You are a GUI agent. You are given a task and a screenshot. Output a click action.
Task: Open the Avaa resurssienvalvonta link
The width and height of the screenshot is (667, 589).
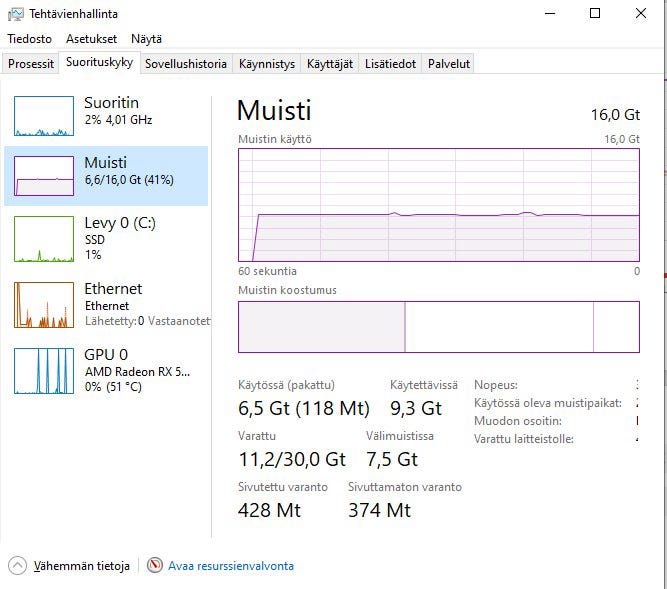(x=230, y=566)
